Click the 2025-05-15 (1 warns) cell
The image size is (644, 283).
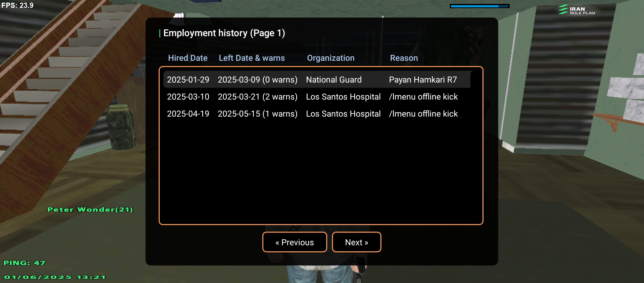258,113
